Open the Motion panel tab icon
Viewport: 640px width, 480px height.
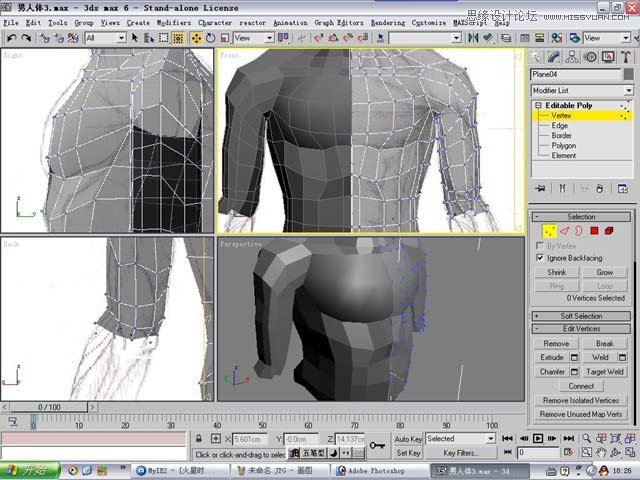pos(590,57)
